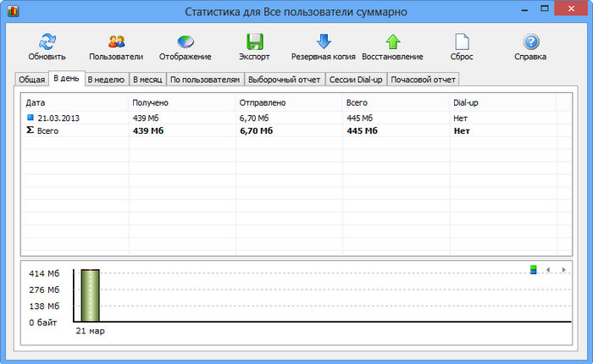
Task: Open the Пользователи users icon
Action: click(x=116, y=41)
